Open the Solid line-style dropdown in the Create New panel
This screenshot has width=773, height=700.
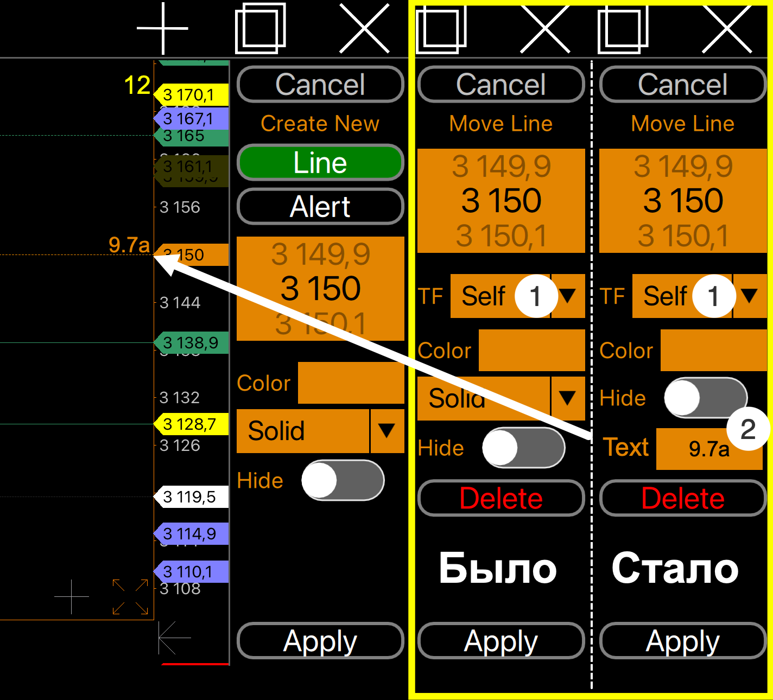tap(320, 431)
